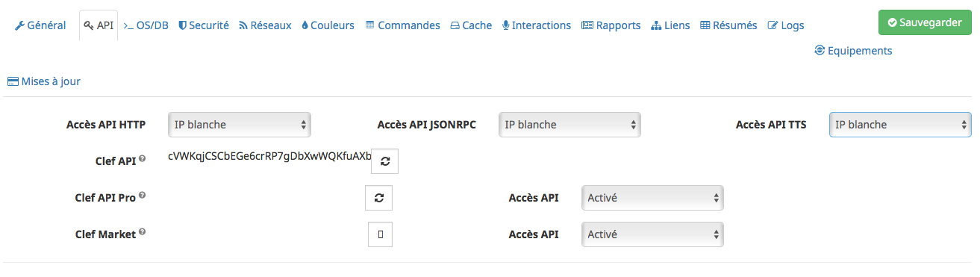The width and height of the screenshot is (980, 277).
Task: Open the Résumés tab
Action: click(728, 25)
